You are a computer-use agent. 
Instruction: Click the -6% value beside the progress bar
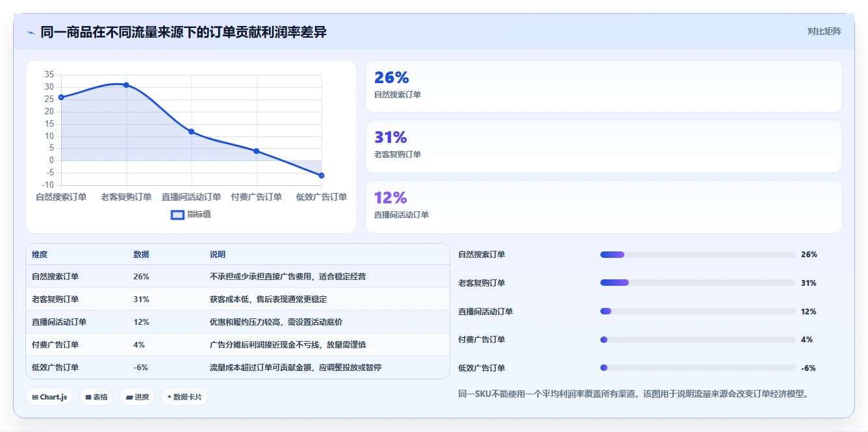808,368
